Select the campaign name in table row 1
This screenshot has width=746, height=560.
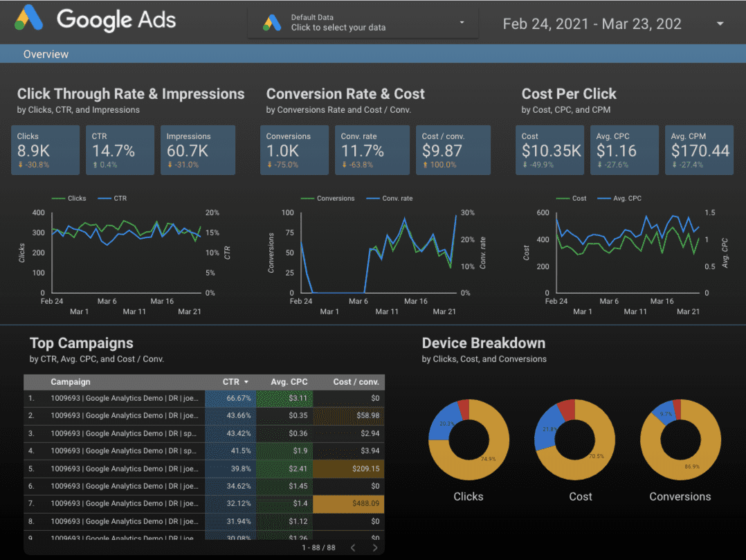[x=125, y=398]
